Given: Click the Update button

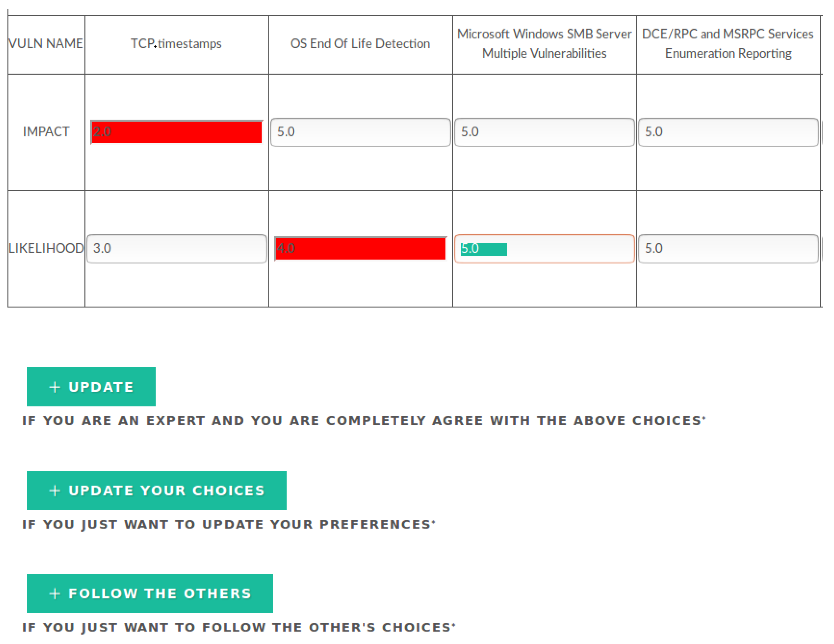Looking at the screenshot, I should tap(91, 387).
